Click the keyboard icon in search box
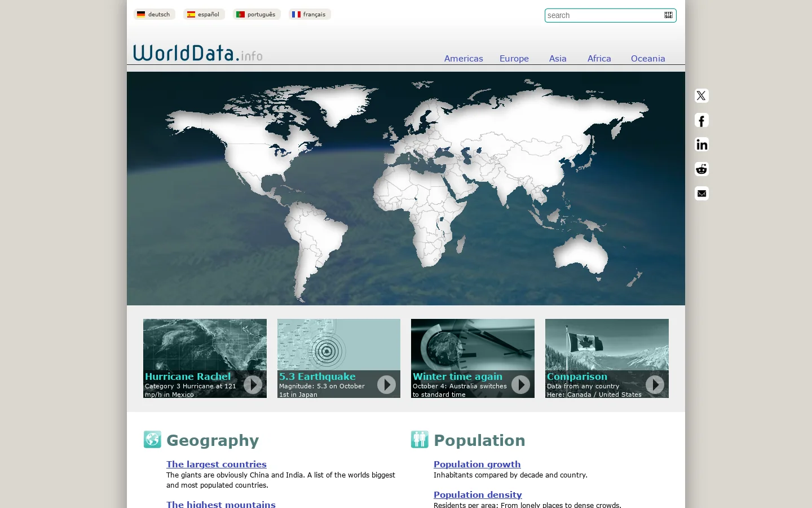Screen dimensions: 812x508 pyautogui.click(x=668, y=15)
